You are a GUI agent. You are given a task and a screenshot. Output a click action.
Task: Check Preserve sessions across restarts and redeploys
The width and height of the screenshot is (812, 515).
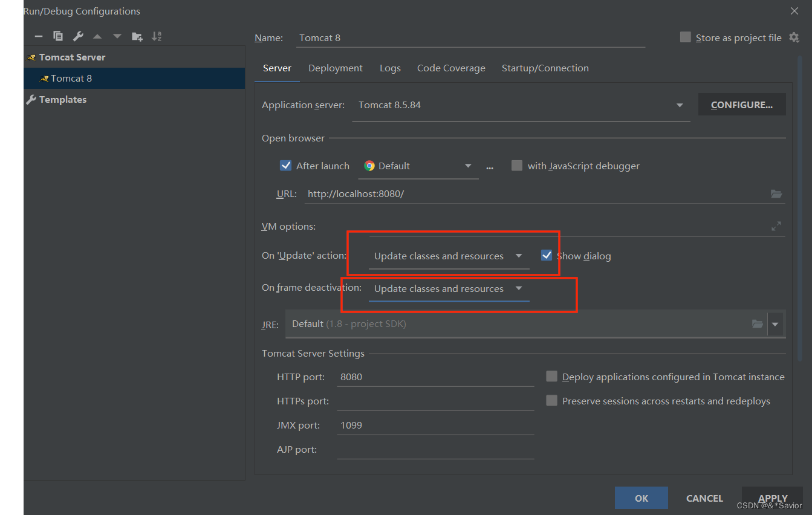coord(551,401)
